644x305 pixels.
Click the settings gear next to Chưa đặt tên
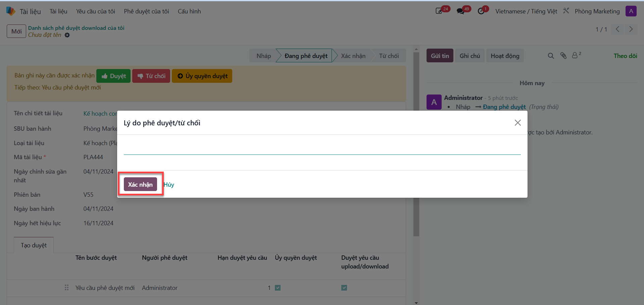[67, 35]
